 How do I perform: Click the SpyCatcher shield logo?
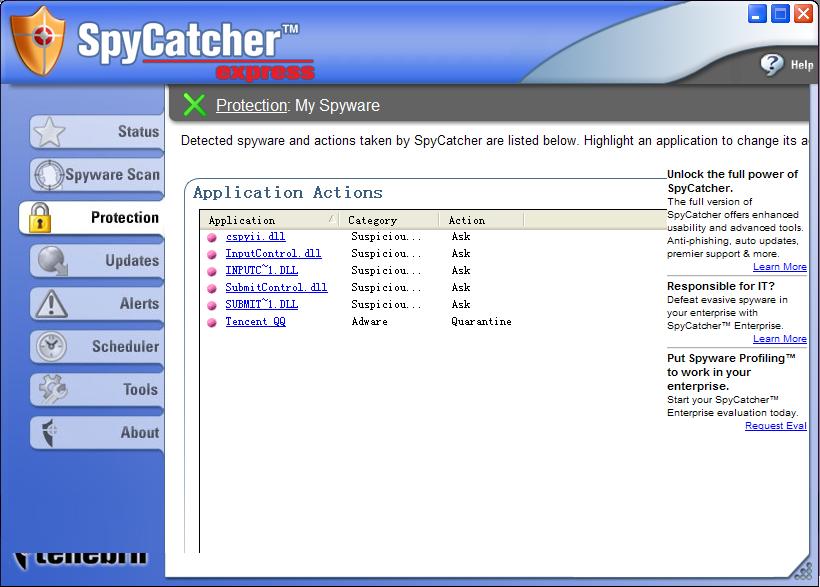38,41
